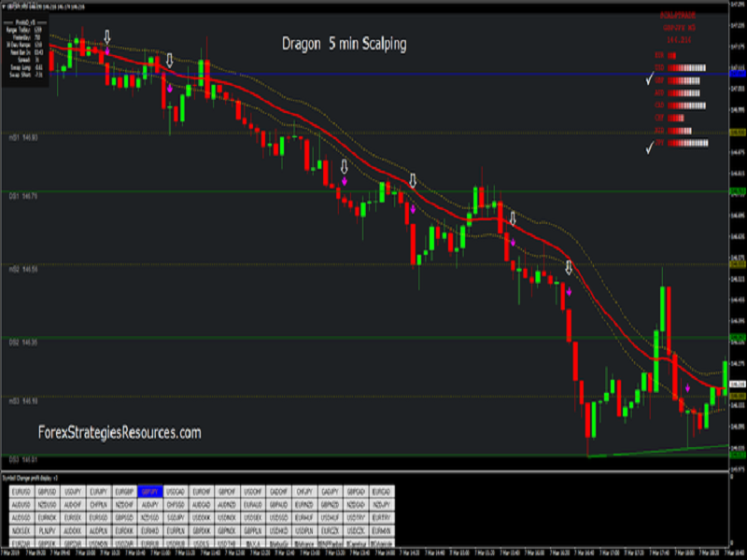Click the JPY currency strength meter bar

coord(687,143)
